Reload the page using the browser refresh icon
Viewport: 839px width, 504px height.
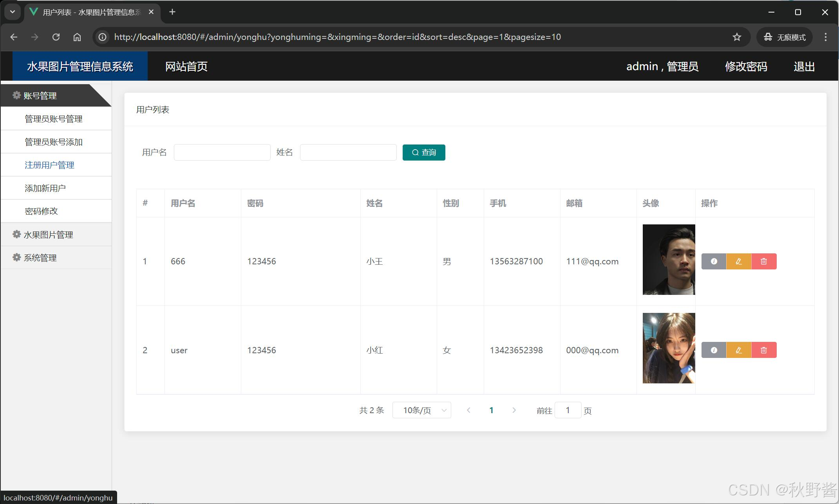tap(56, 37)
